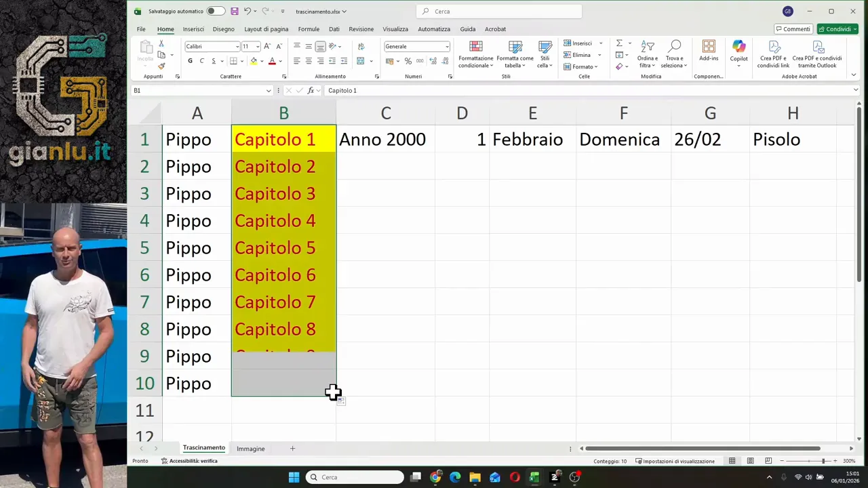Image resolution: width=868 pixels, height=488 pixels.
Task: Click the Commenti button
Action: [793, 29]
